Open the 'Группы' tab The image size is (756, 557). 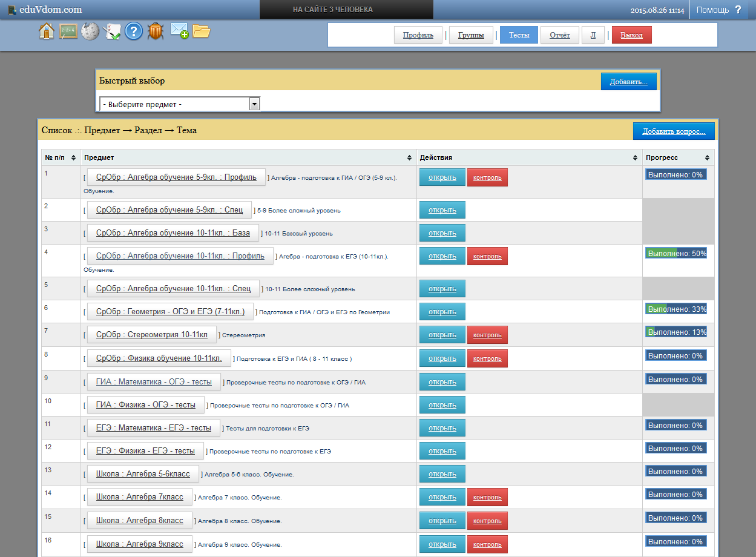click(x=470, y=35)
